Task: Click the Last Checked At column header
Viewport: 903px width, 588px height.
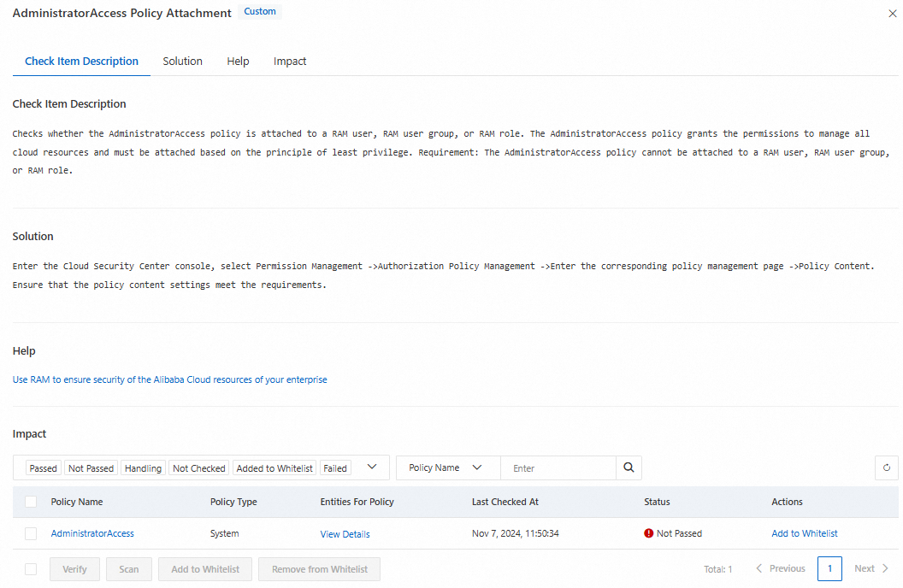Action: coord(505,502)
